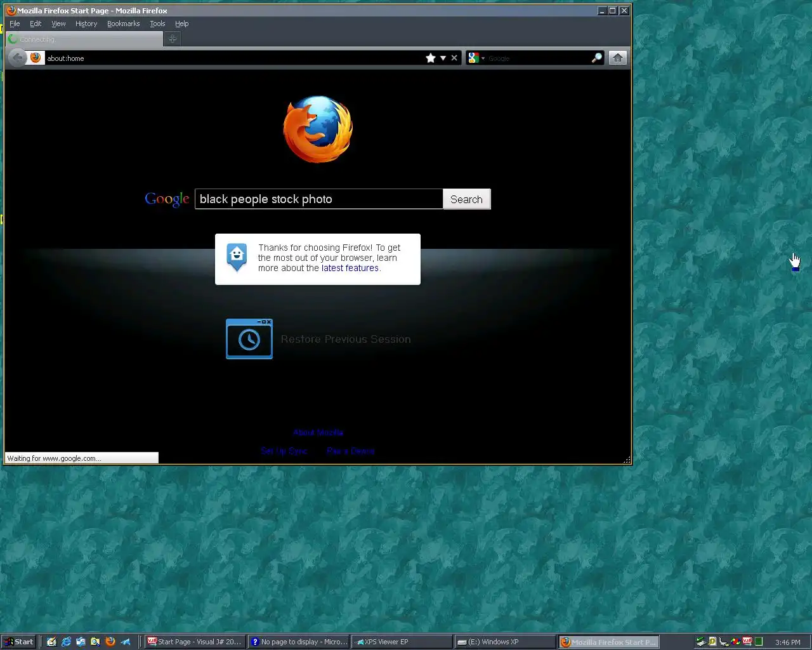Open the latest features link
The image size is (812, 650).
tap(350, 268)
